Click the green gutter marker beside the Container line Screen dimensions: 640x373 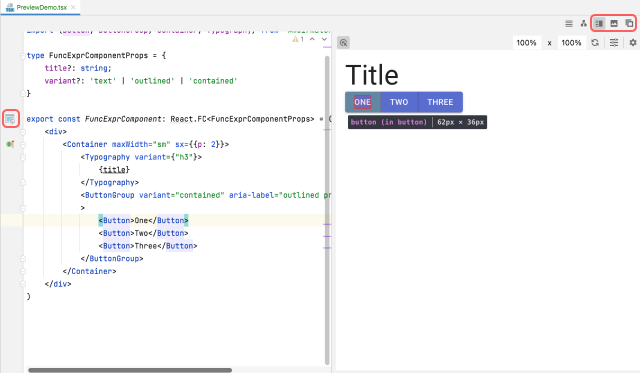point(10,144)
